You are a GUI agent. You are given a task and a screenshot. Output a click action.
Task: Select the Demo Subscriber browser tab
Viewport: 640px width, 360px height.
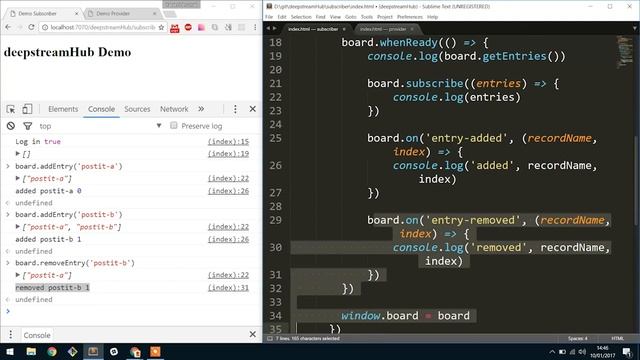43,13
